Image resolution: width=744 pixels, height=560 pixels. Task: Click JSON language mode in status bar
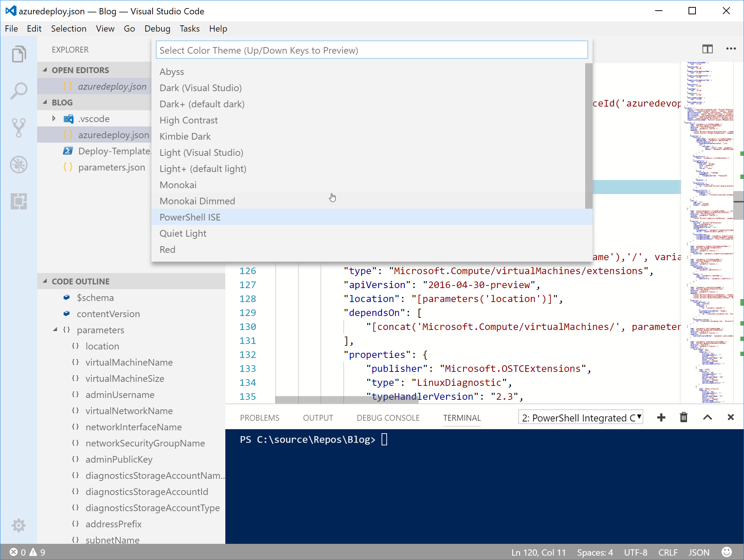698,552
